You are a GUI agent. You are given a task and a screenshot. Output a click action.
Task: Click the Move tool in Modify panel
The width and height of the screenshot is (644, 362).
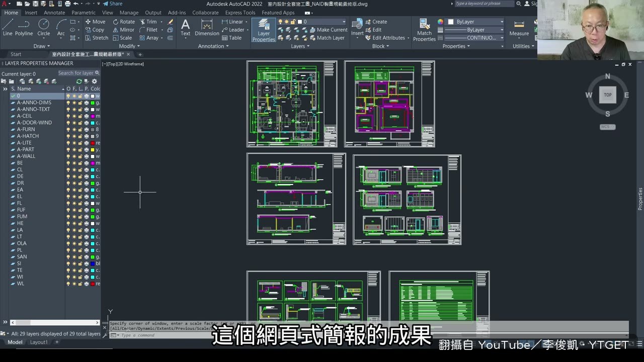[x=95, y=22]
